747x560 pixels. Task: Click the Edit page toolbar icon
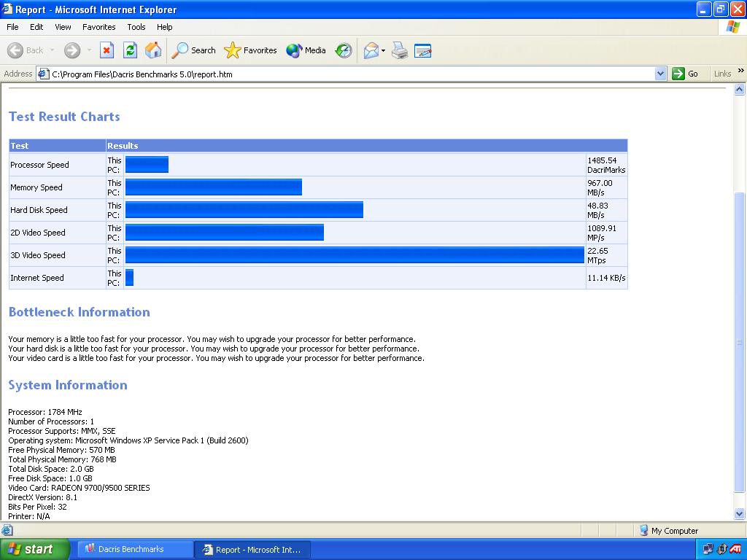(x=422, y=50)
